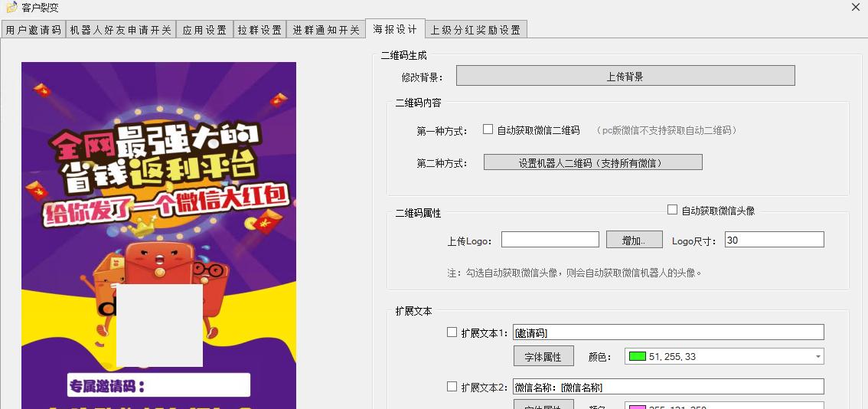The width and height of the screenshot is (868, 409).
Task: Close the 客户裂变 window
Action: click(x=855, y=7)
